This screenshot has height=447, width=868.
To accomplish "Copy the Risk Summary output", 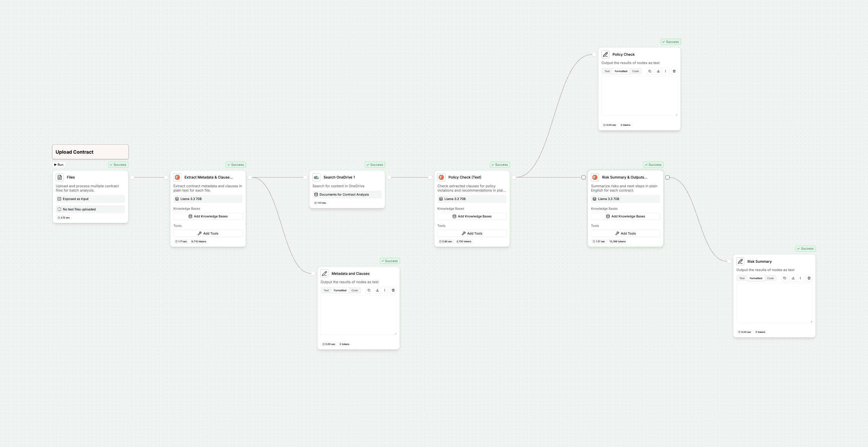I will [x=784, y=278].
